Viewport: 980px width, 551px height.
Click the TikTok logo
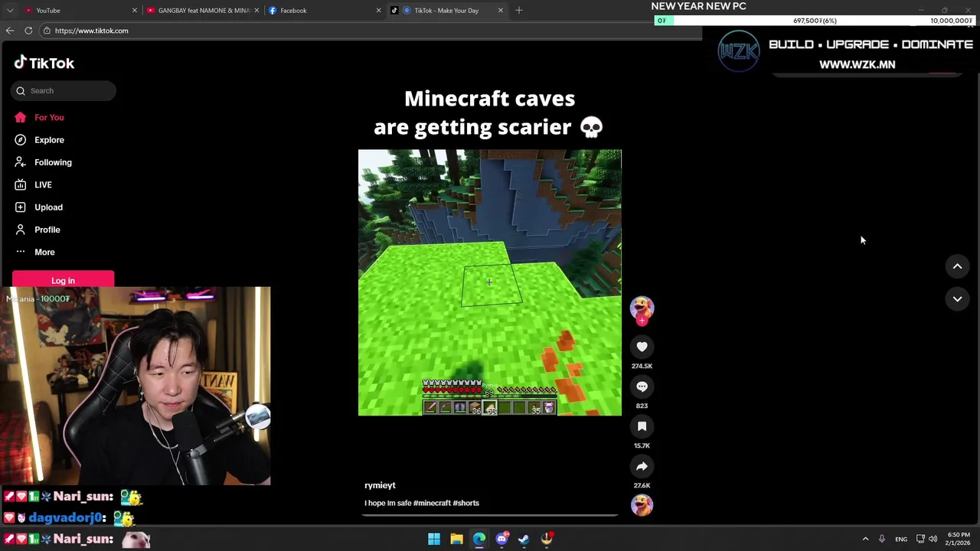point(44,63)
